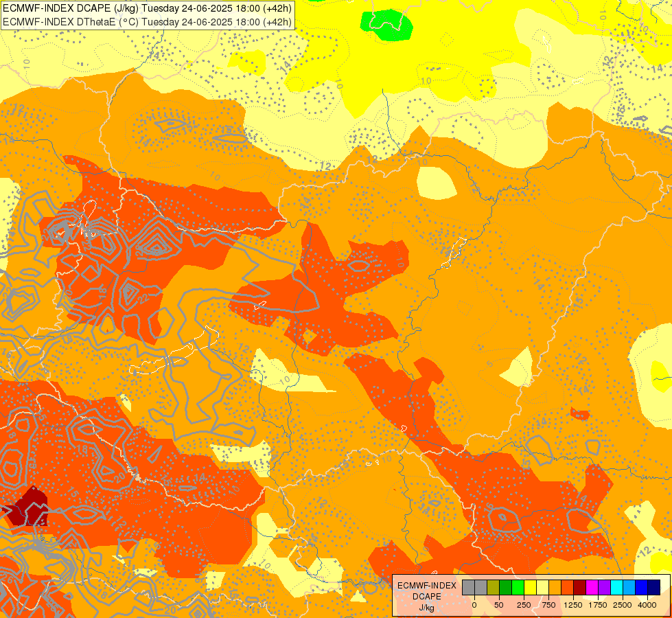The image size is (672, 618).
Task: Click the magenta legend swatch
Action: 592,587
